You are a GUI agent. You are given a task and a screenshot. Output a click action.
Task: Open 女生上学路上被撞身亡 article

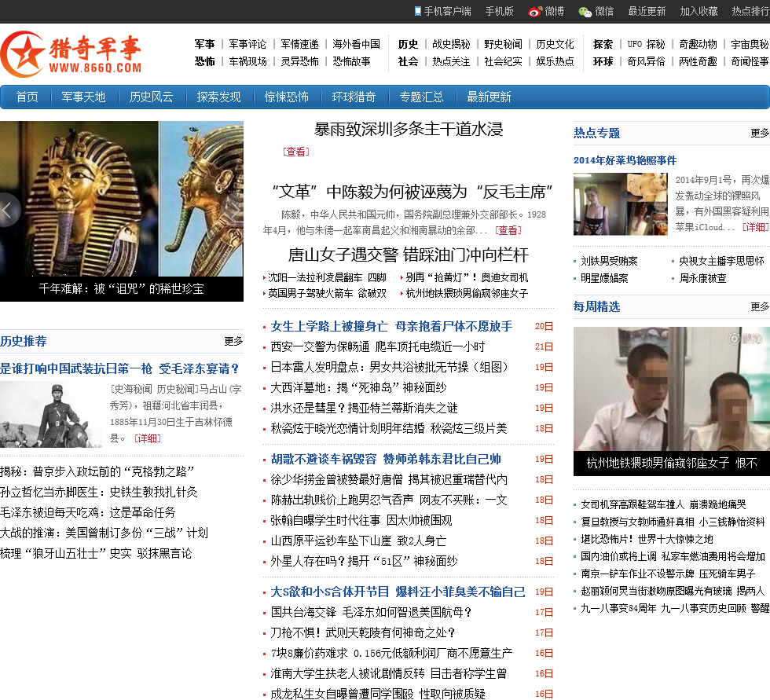click(x=391, y=327)
